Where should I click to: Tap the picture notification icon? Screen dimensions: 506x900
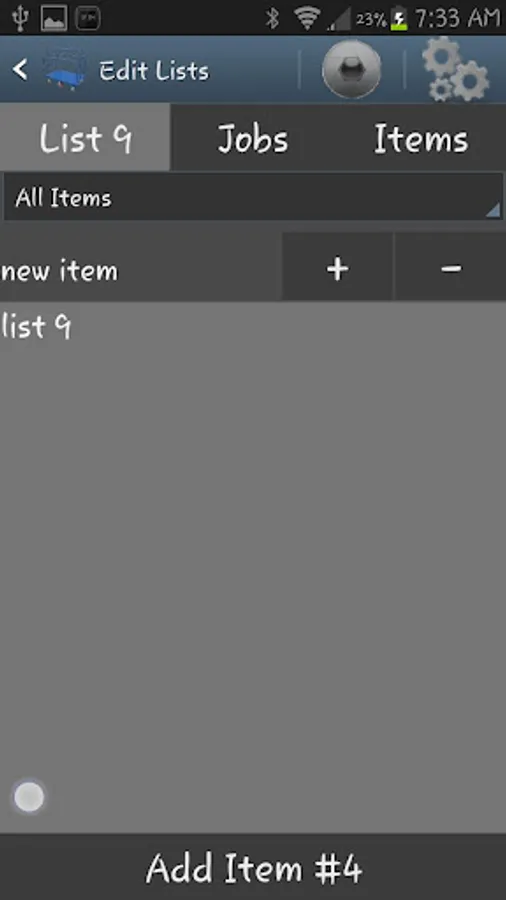coord(54,18)
